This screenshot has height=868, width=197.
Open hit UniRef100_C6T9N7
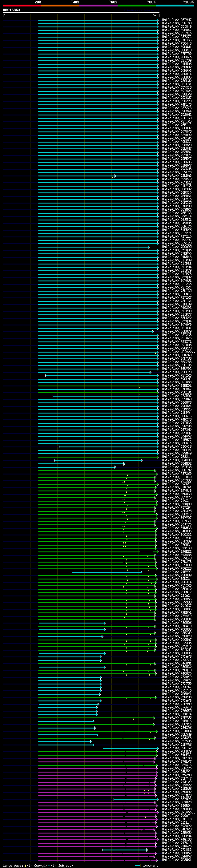177,20
